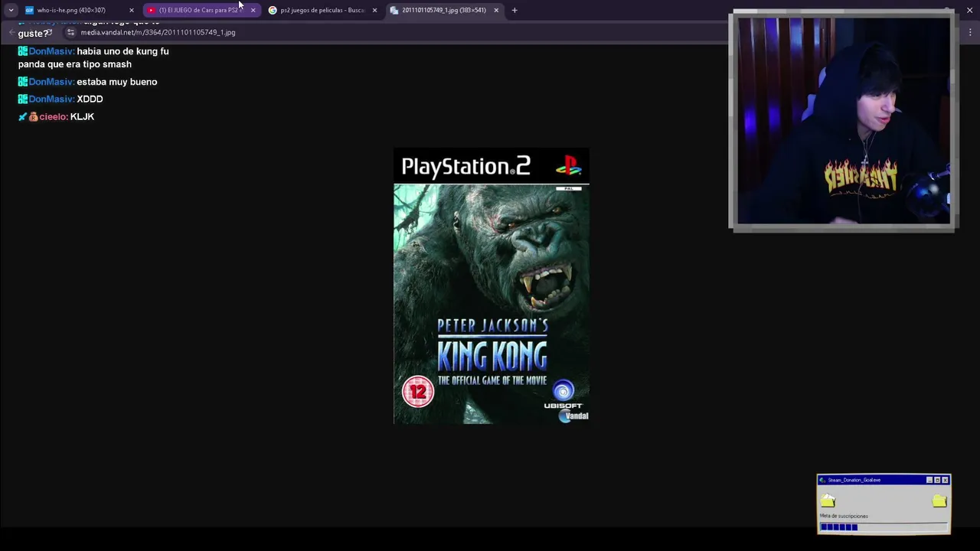Switch to the El JUEGO de Cars YouTube tab
The image size is (980, 551).
click(x=201, y=10)
